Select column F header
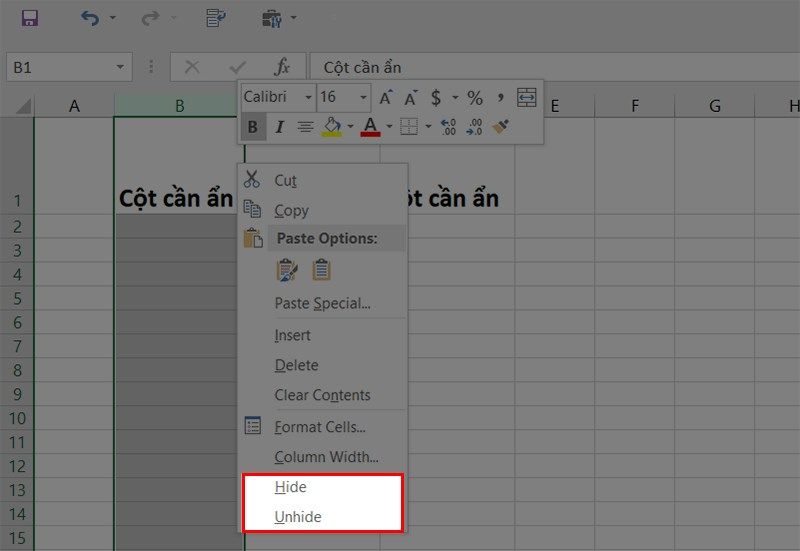Screen dimensions: 800x551 635,106
